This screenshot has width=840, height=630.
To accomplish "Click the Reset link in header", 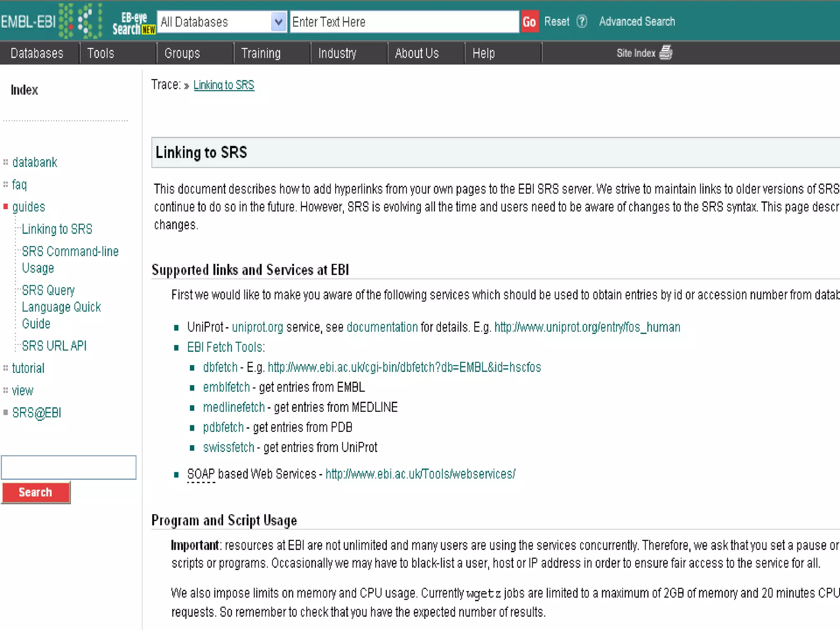I will [x=557, y=21].
